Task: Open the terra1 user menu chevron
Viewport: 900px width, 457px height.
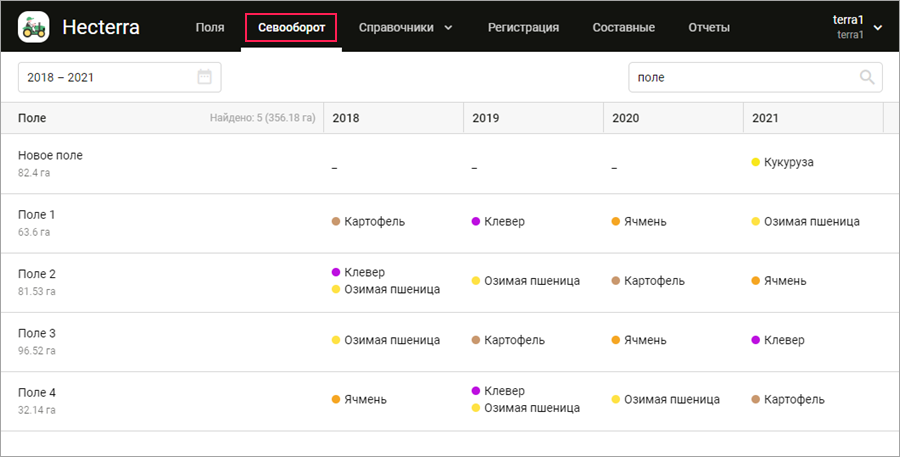Action: click(878, 28)
